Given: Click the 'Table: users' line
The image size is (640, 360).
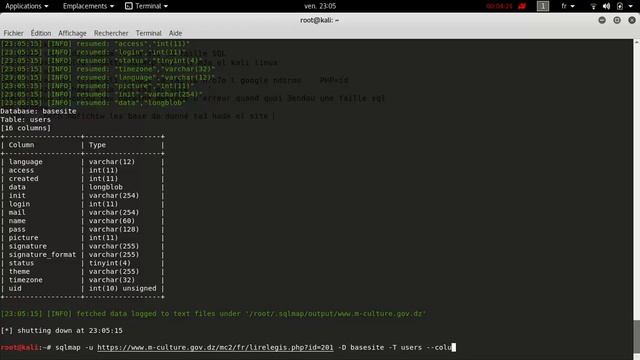Looking at the screenshot, I should tap(25, 120).
